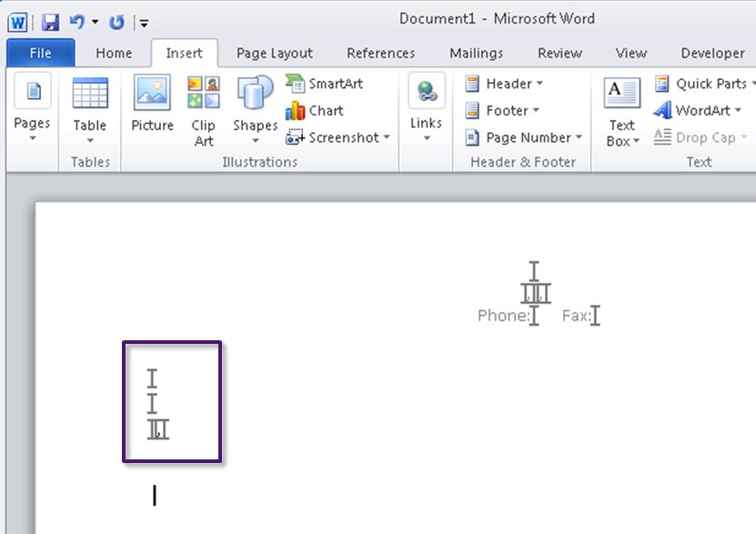Click the Table grid icon

(90, 93)
